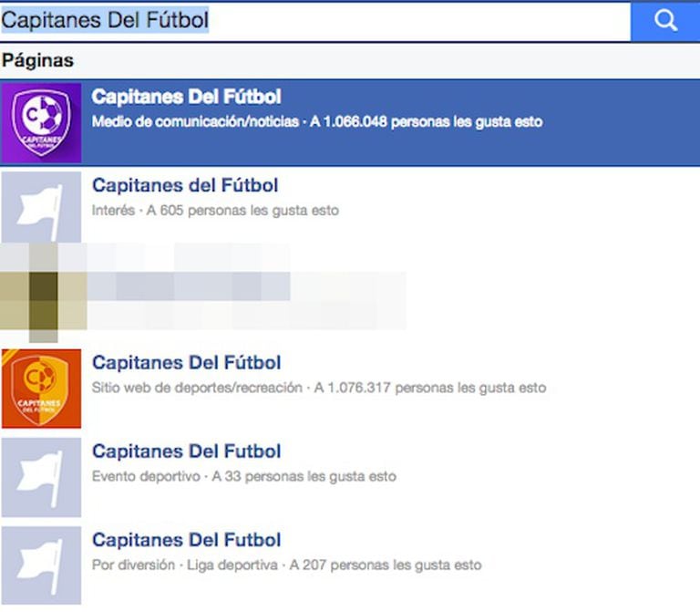Open Capitanes Del Futbol title with 33 likes
Viewport: 700px width, 612px height.
[x=187, y=451]
